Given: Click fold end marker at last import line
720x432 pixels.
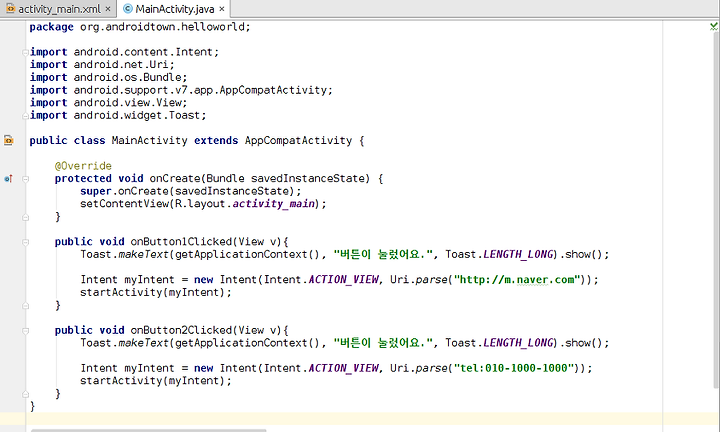Looking at the screenshot, I should [25, 116].
